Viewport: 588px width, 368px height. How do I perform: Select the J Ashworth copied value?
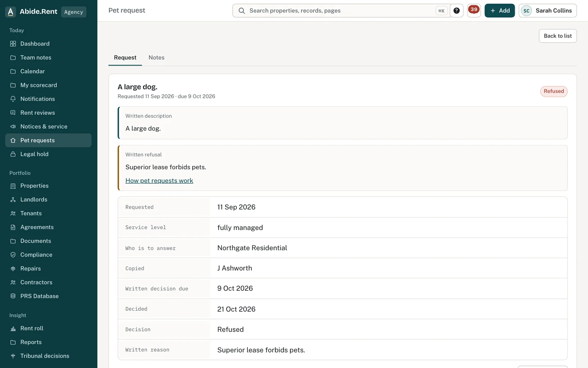coord(234,268)
